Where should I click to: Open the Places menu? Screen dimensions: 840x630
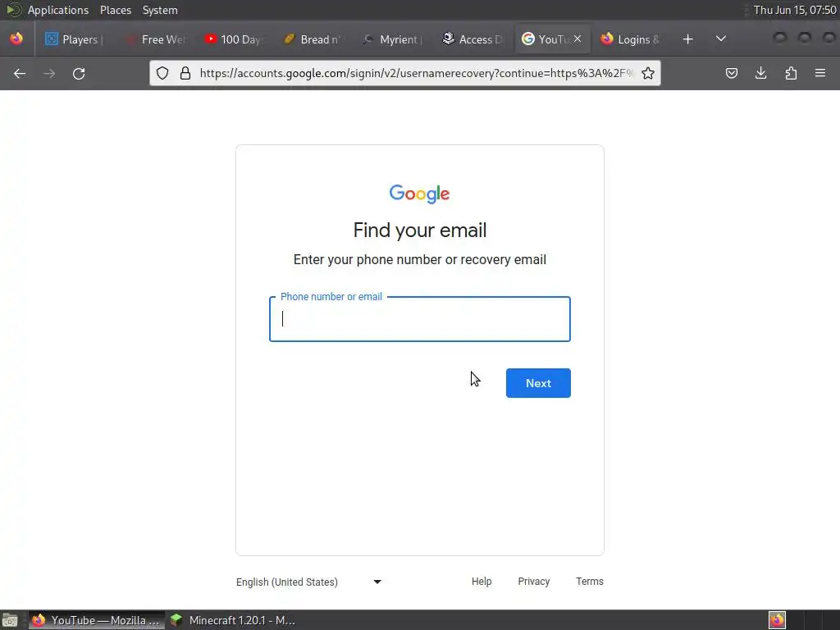(116, 10)
